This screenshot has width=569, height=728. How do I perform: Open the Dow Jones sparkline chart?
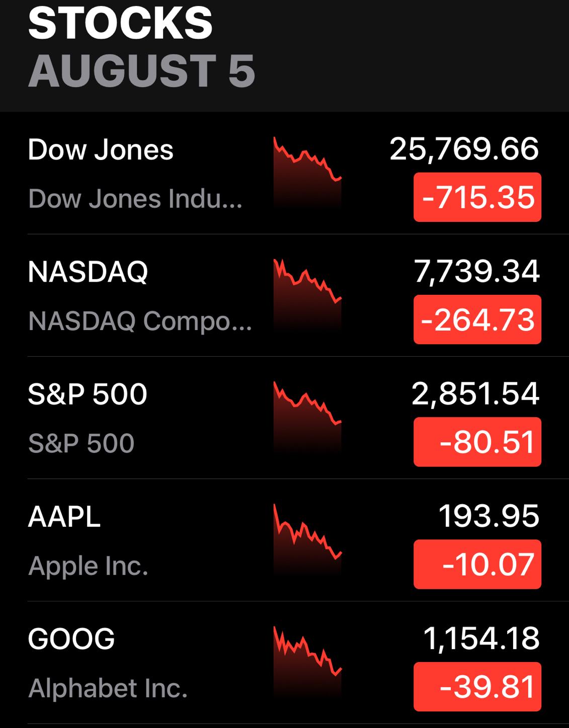[x=307, y=171]
